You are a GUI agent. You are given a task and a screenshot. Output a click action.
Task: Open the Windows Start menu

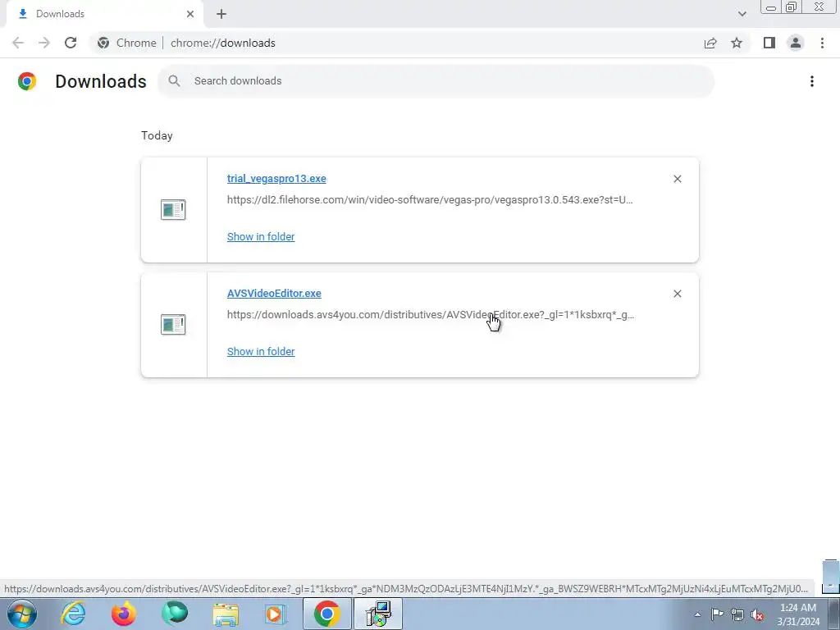[x=22, y=614]
